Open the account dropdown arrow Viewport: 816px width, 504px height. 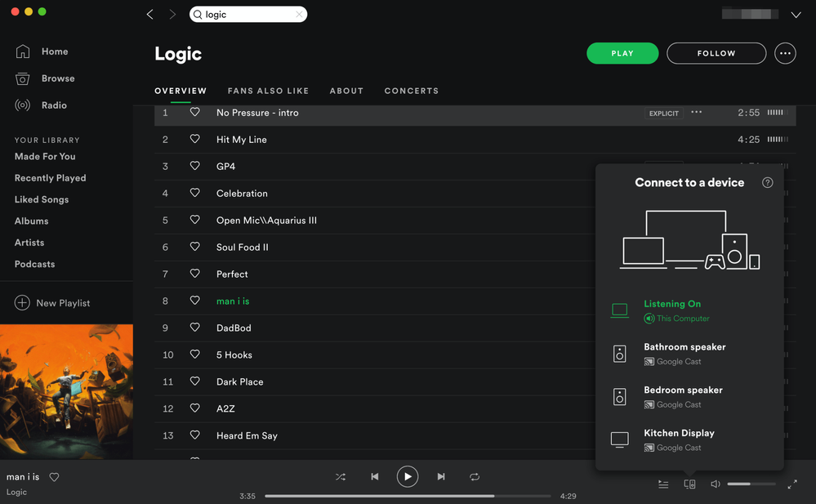pos(796,15)
